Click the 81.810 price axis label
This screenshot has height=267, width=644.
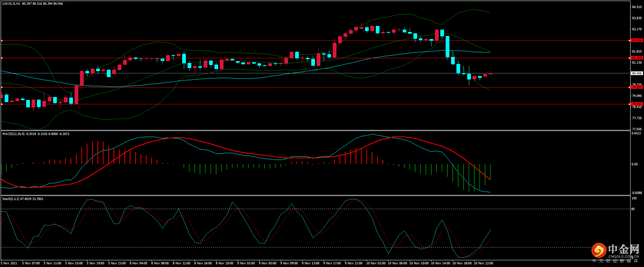tap(637, 52)
